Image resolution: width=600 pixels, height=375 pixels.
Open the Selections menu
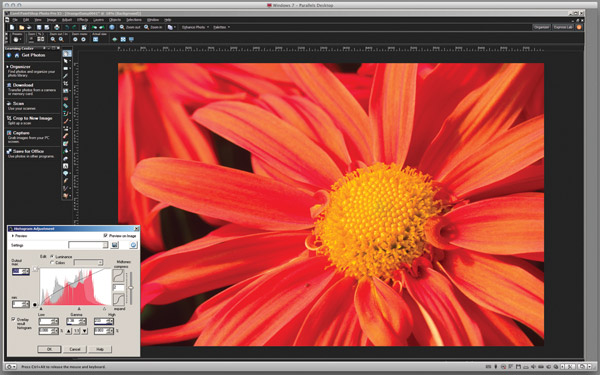point(134,20)
